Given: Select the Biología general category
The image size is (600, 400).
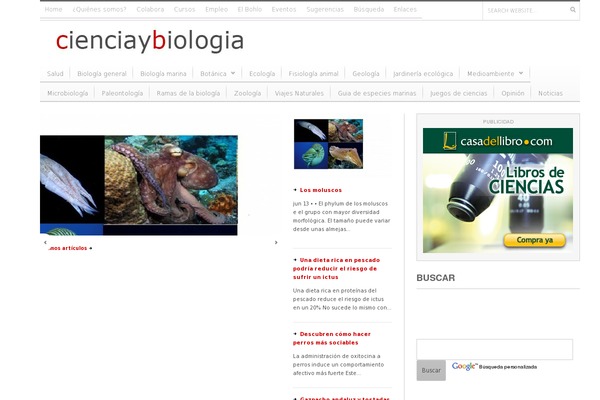Looking at the screenshot, I should [x=102, y=73].
